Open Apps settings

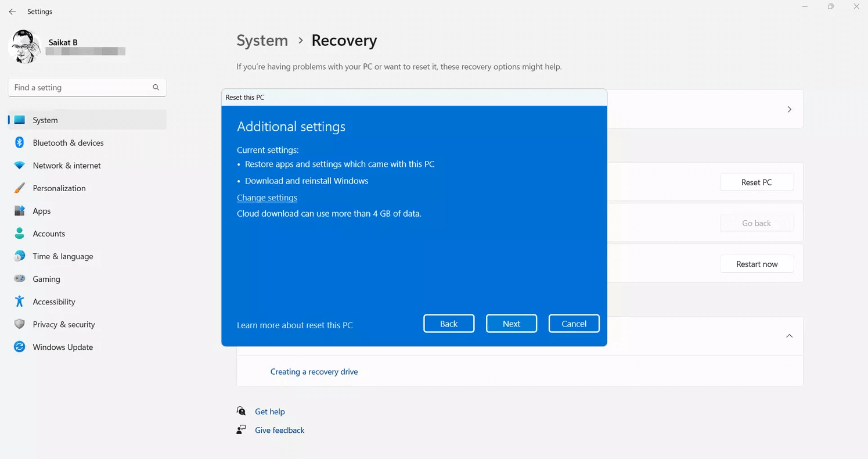[x=41, y=210]
